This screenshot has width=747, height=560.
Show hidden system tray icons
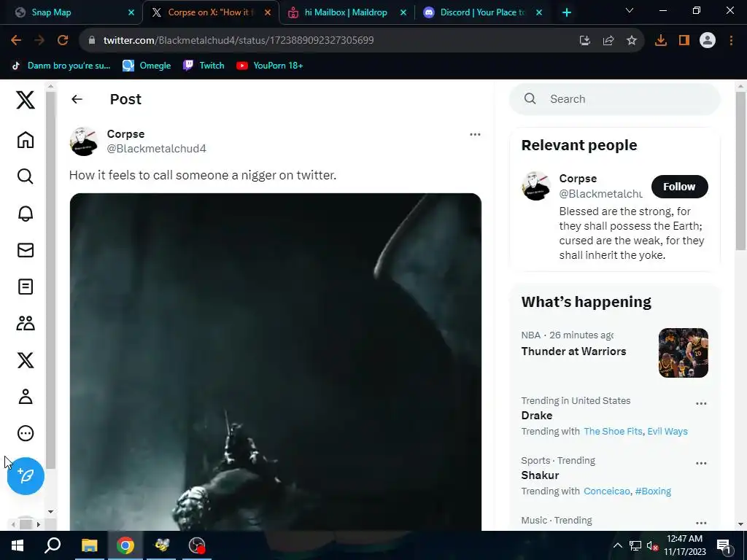617,545
